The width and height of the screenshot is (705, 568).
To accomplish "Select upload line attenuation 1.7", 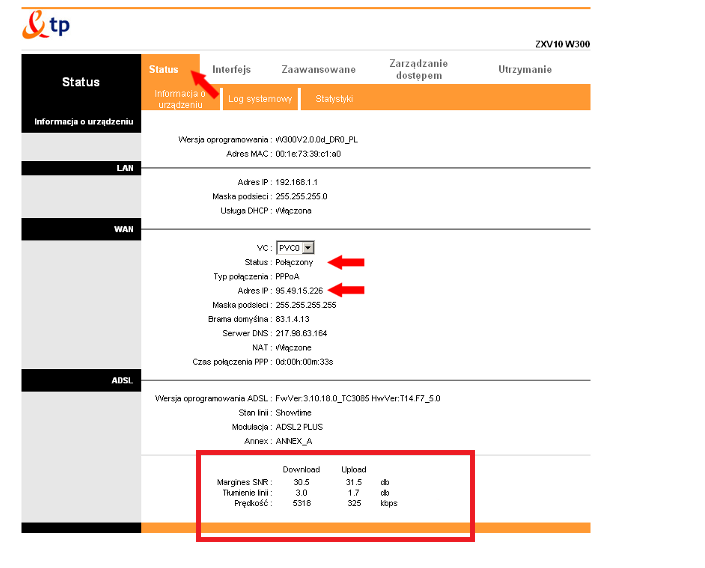I will (353, 493).
